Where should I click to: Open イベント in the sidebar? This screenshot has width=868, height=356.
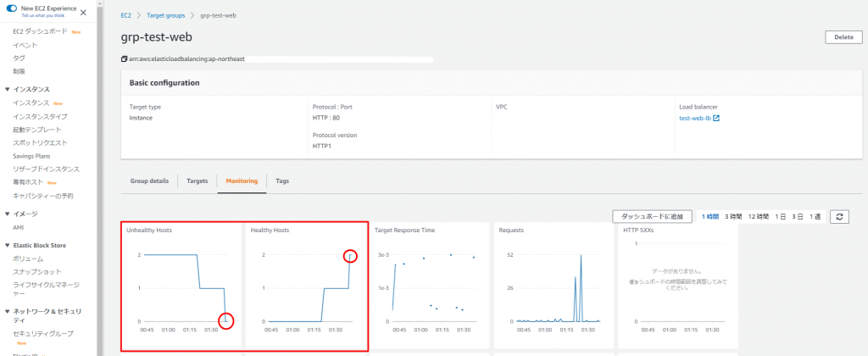(x=25, y=45)
